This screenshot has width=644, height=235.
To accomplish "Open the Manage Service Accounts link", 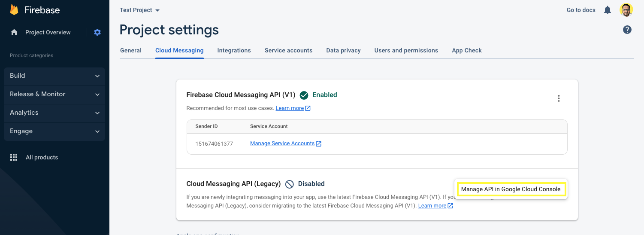I will click(282, 143).
